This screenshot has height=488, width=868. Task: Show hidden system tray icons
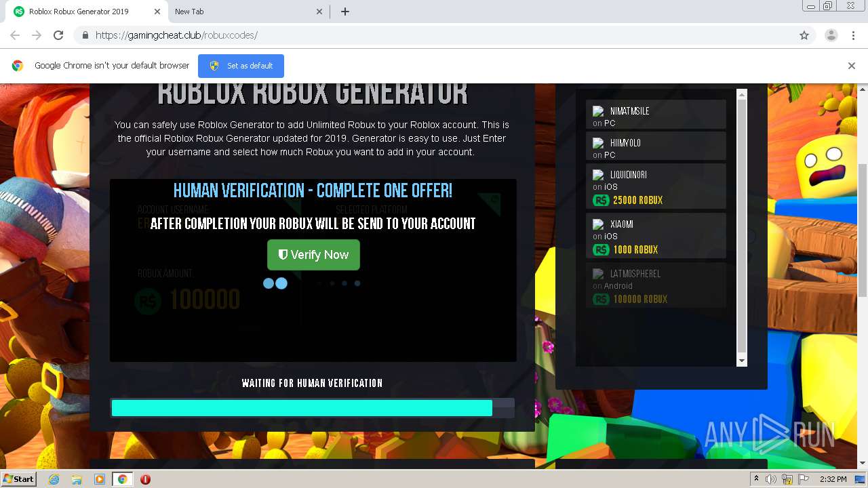(x=756, y=479)
